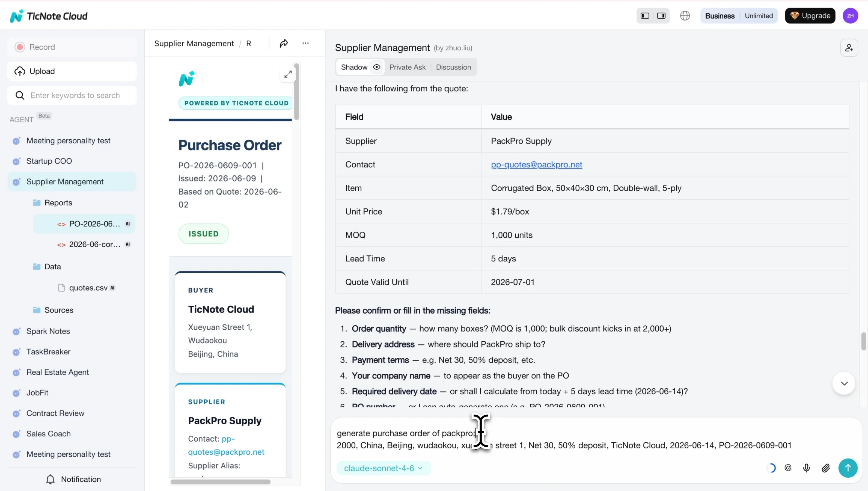
Task: Click the Record red dot icon
Action: pyautogui.click(x=20, y=47)
